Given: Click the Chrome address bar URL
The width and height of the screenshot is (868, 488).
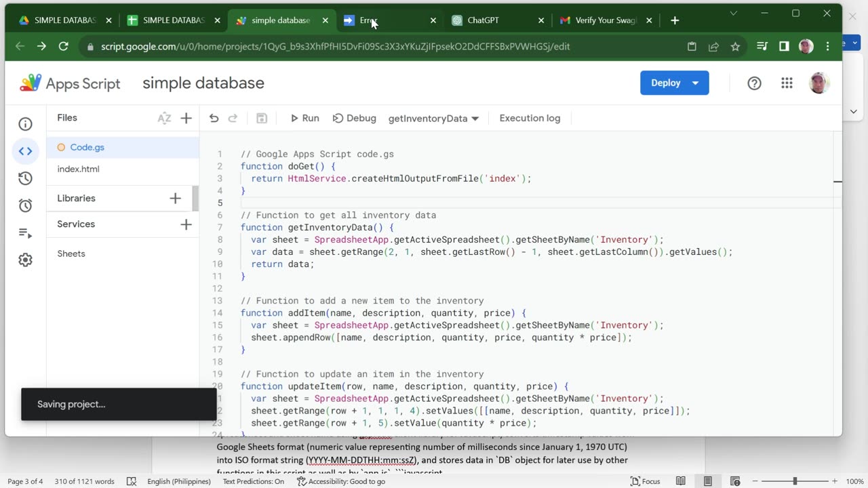Looking at the screenshot, I should point(335,47).
